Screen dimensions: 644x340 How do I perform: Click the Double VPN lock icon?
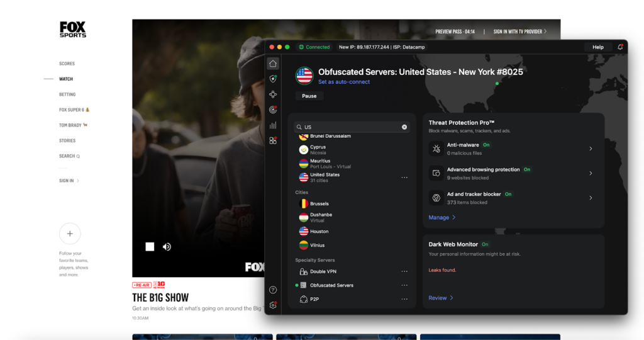click(304, 271)
